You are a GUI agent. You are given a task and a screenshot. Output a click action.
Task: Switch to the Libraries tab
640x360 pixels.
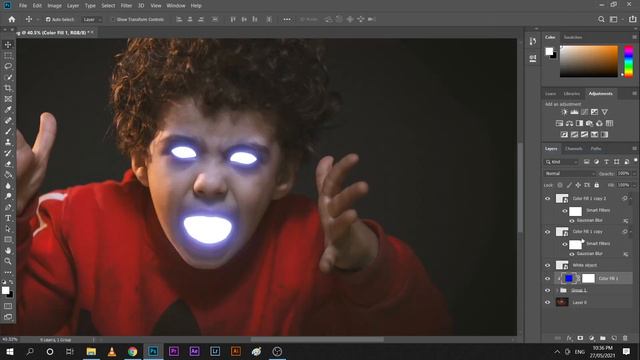[x=571, y=93]
